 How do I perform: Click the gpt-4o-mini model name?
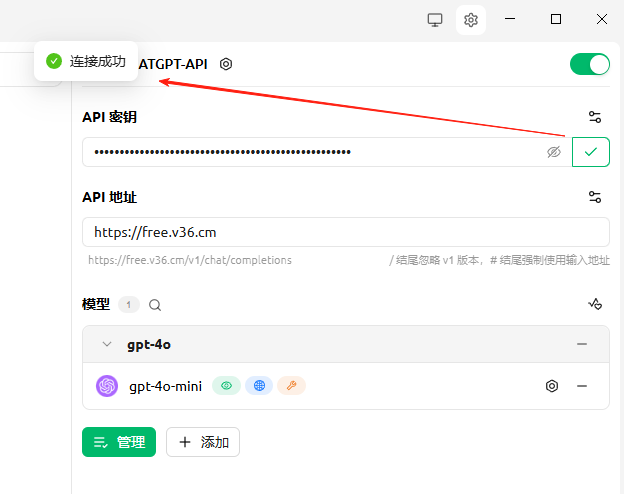point(166,386)
